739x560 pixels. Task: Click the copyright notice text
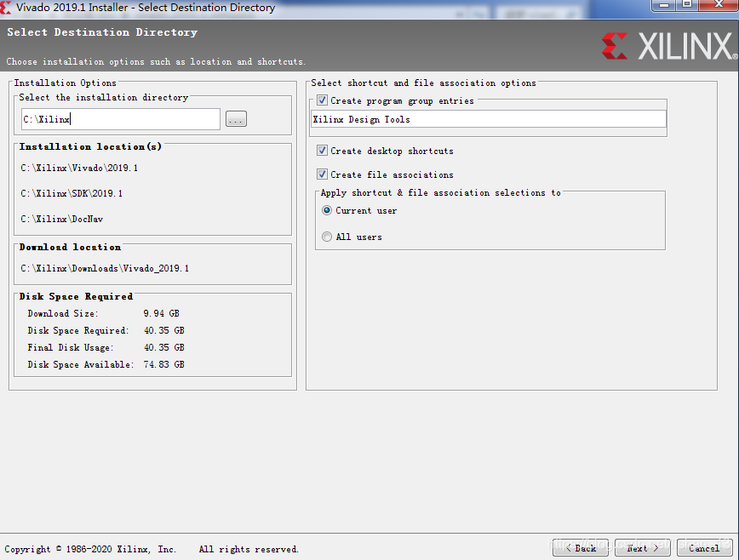(152, 549)
